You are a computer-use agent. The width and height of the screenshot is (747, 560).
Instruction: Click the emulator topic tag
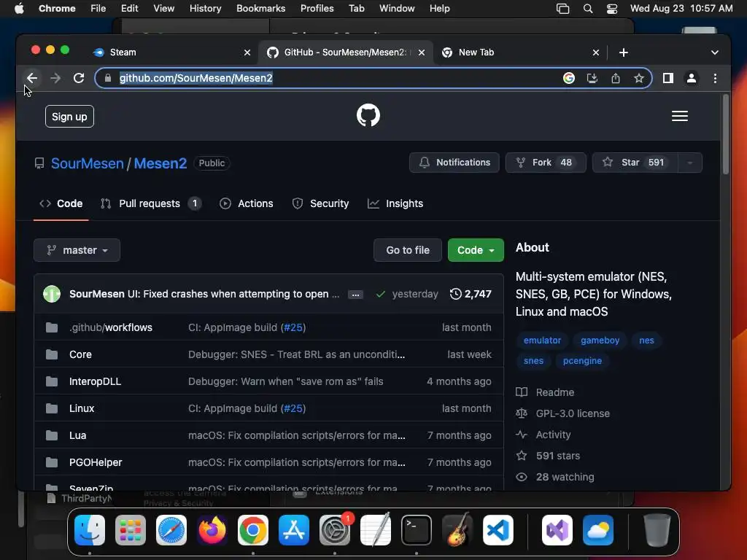pos(542,341)
